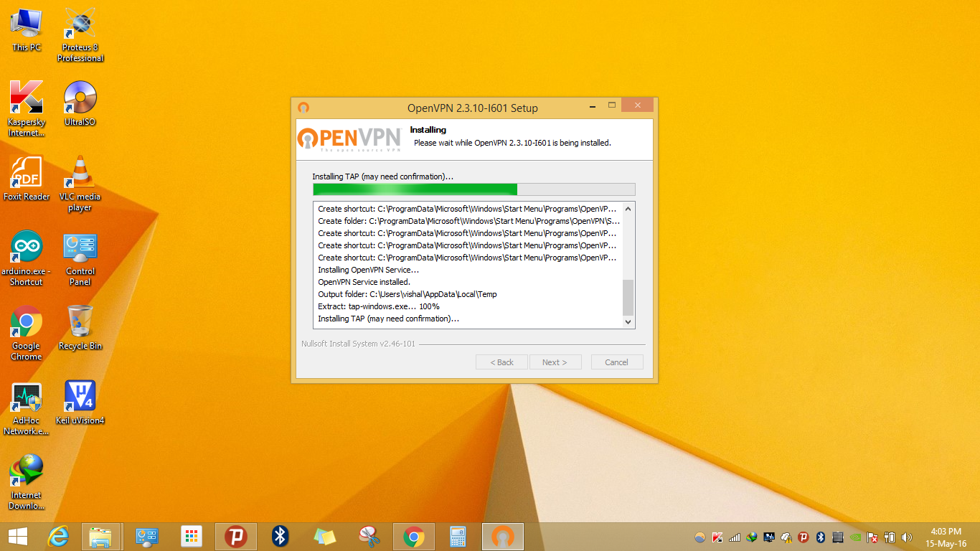Select the UltraISO desktop shortcut
The width and height of the screenshot is (980, 551).
coord(80,103)
